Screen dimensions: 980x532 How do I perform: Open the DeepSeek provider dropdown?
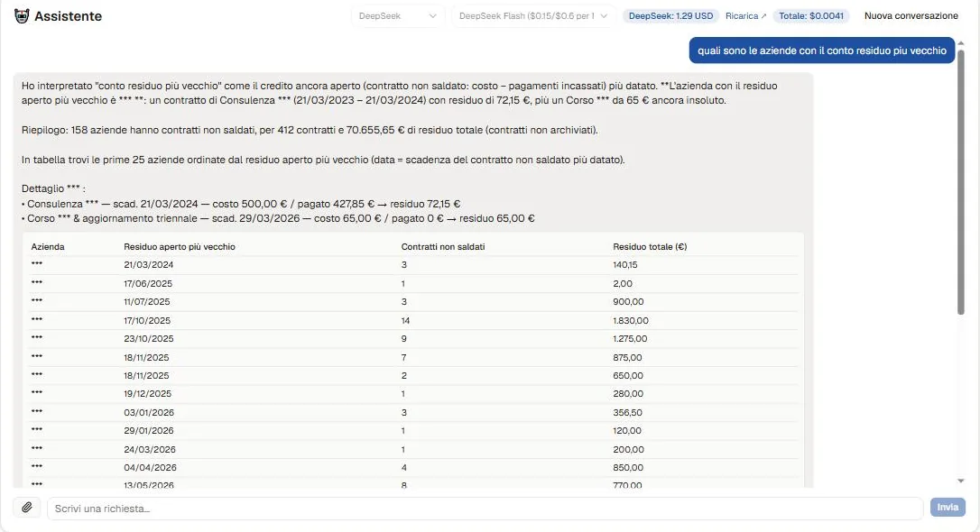(397, 16)
